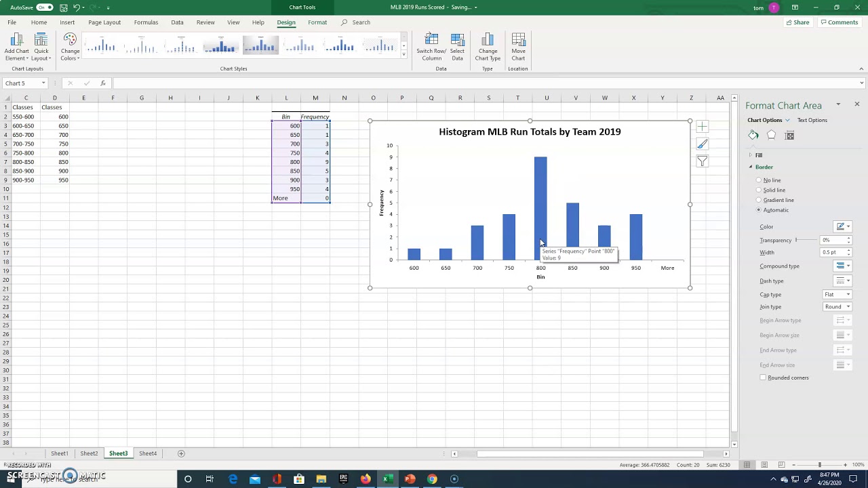Switch to the Format tab
This screenshot has height=488, width=868.
pyautogui.click(x=317, y=22)
